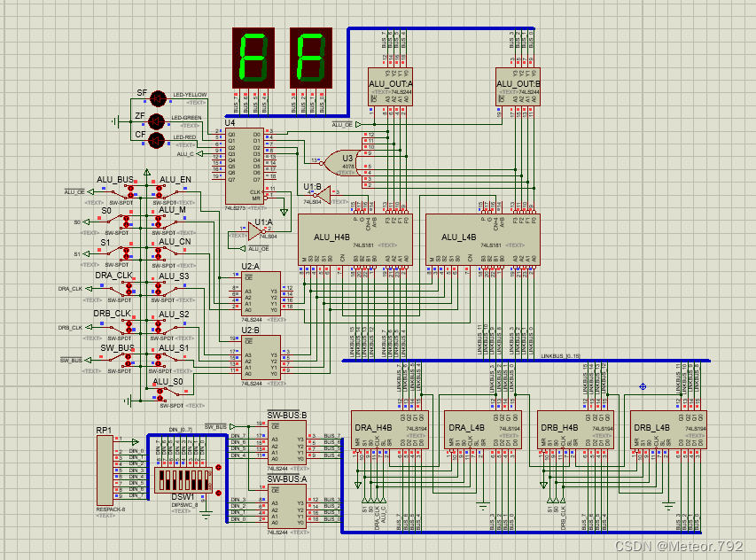Select the ALU_OUT:B buffer chip
Viewport: 756px width, 560px height.
pos(518,87)
